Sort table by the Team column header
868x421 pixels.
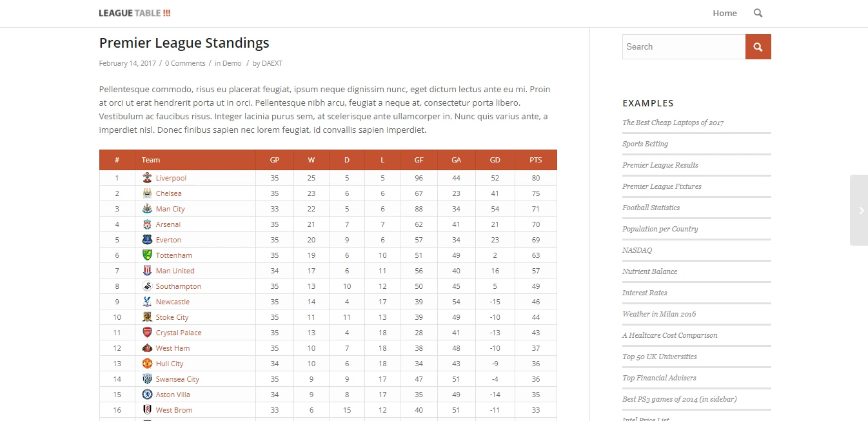tap(151, 160)
